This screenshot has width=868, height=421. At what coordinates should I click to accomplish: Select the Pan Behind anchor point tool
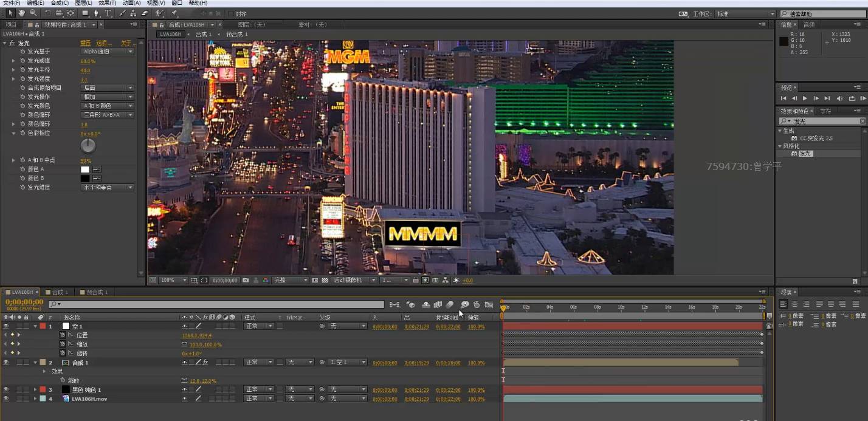(71, 13)
